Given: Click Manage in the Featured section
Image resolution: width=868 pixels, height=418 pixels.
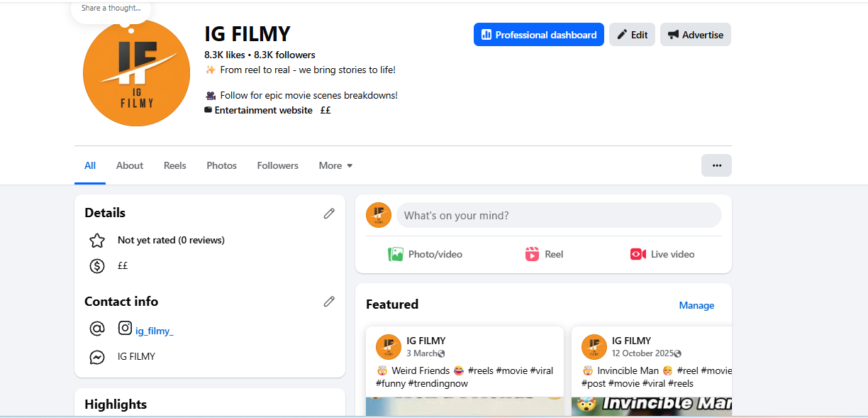Looking at the screenshot, I should (x=696, y=305).
